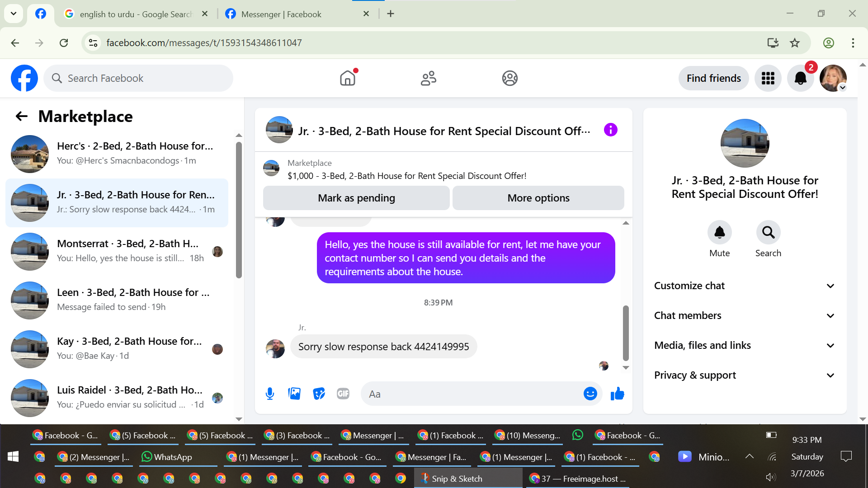
Task: Switch to the first Facebook pinned tab
Action: coord(41,14)
